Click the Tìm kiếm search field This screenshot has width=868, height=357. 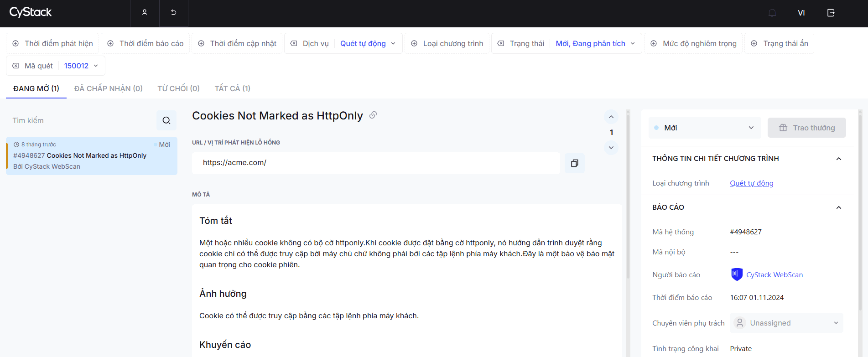[x=82, y=120]
